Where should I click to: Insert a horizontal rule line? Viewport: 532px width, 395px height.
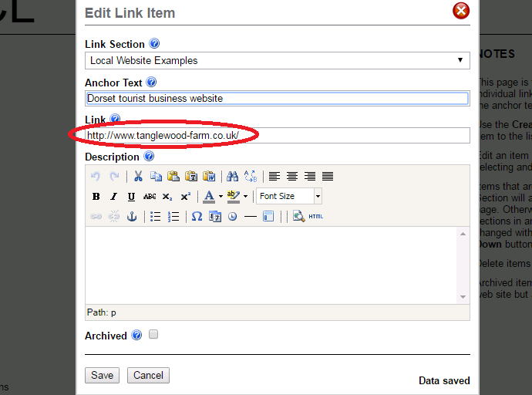251,216
